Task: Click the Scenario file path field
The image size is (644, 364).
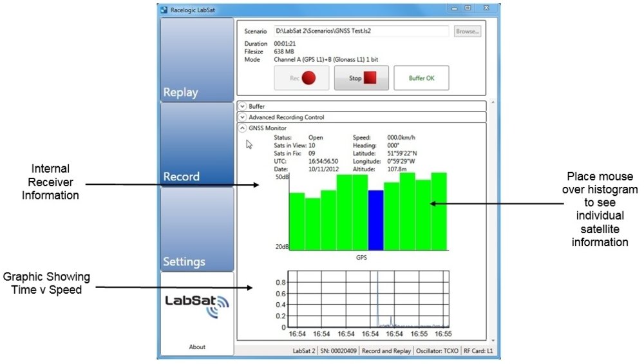Action: tap(361, 31)
